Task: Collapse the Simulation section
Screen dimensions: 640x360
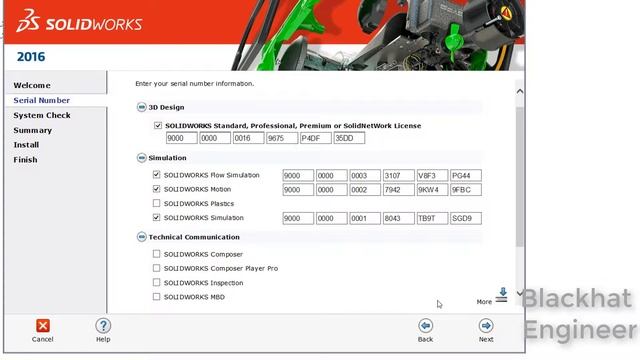Action: pos(141,158)
